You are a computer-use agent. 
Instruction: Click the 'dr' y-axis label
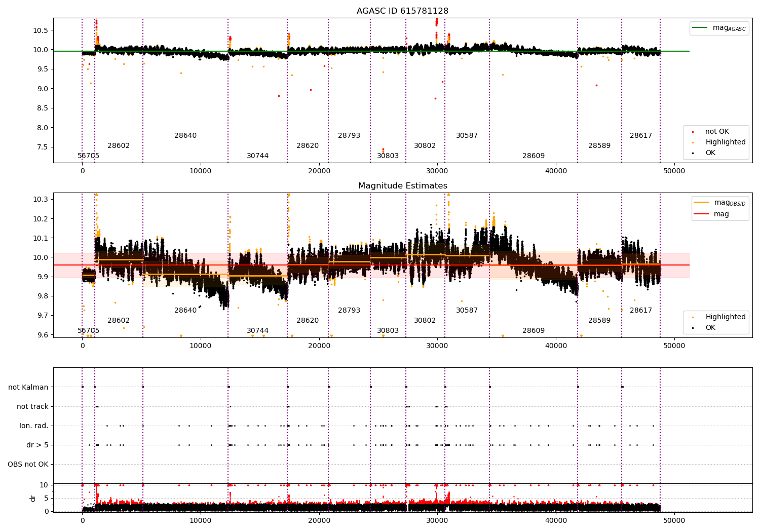point(33,499)
